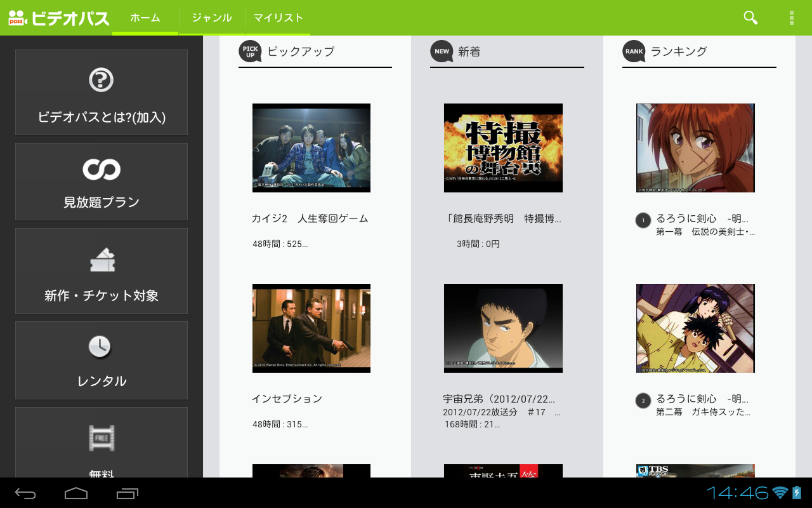The width and height of the screenshot is (812, 508).
Task: Switch to the マイリスト tab
Action: pos(278,18)
